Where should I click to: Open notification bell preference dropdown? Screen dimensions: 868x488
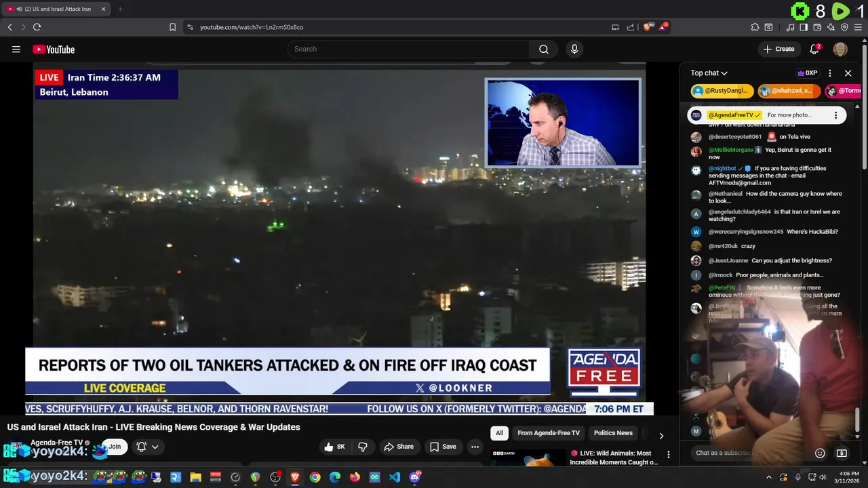pos(148,447)
